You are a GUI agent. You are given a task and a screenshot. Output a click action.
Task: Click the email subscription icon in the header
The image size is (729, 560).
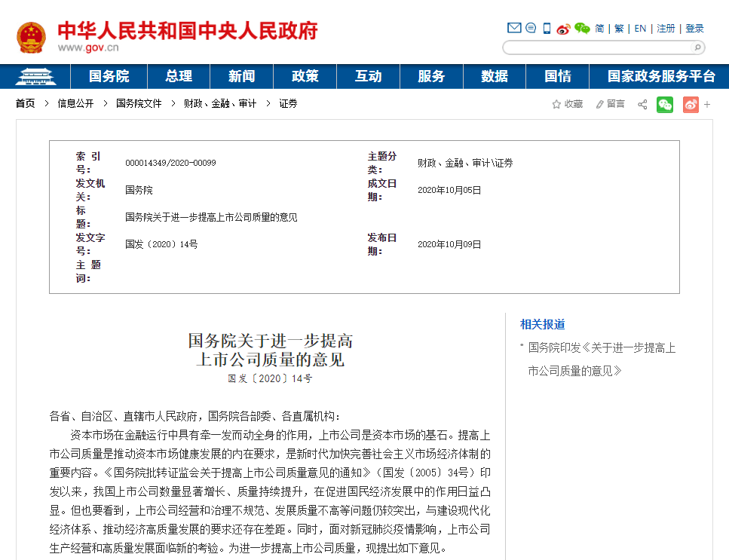pyautogui.click(x=513, y=28)
